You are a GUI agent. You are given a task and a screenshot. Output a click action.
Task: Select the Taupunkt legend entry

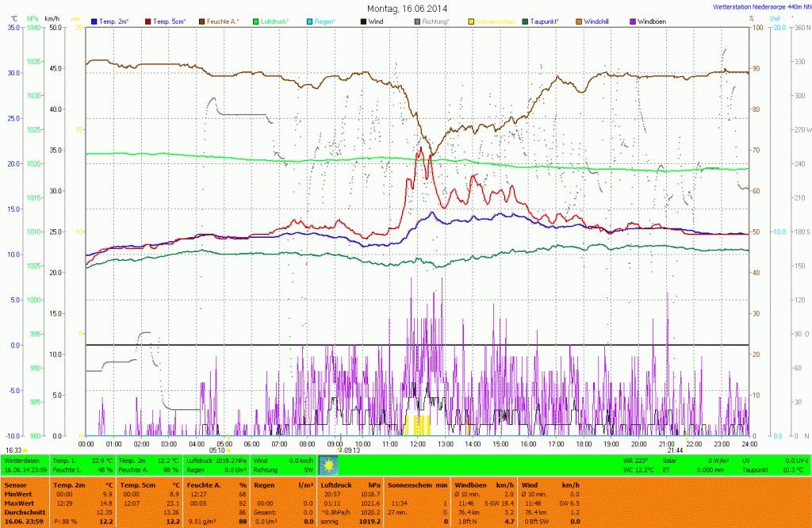click(x=548, y=21)
